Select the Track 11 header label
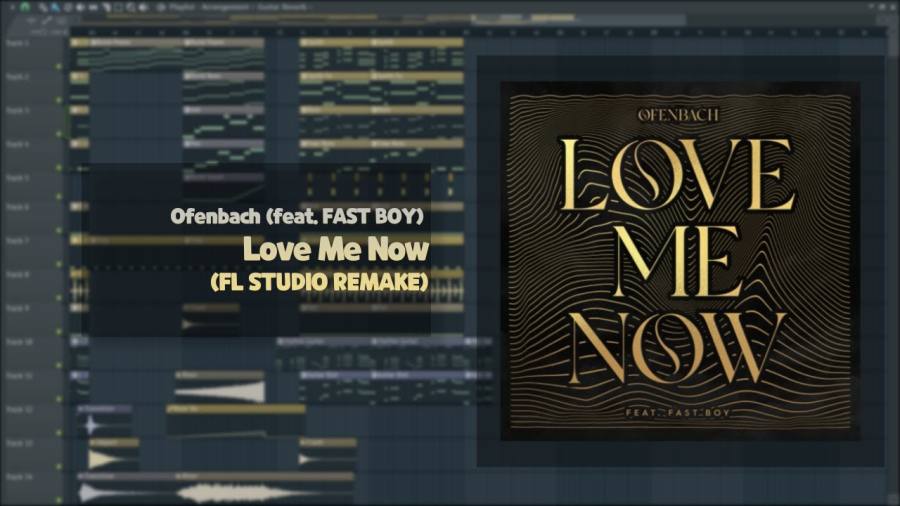This screenshot has height=506, width=900. pos(19,376)
